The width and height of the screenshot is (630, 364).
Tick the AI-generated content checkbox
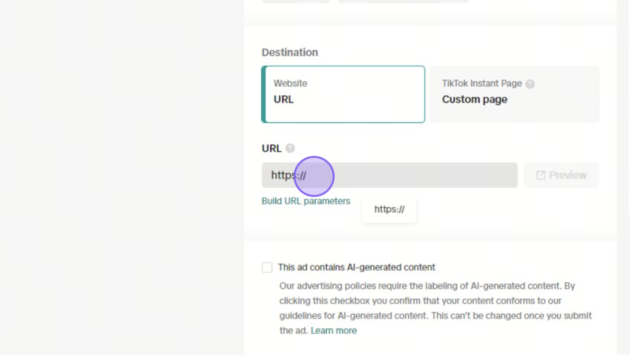point(267,267)
